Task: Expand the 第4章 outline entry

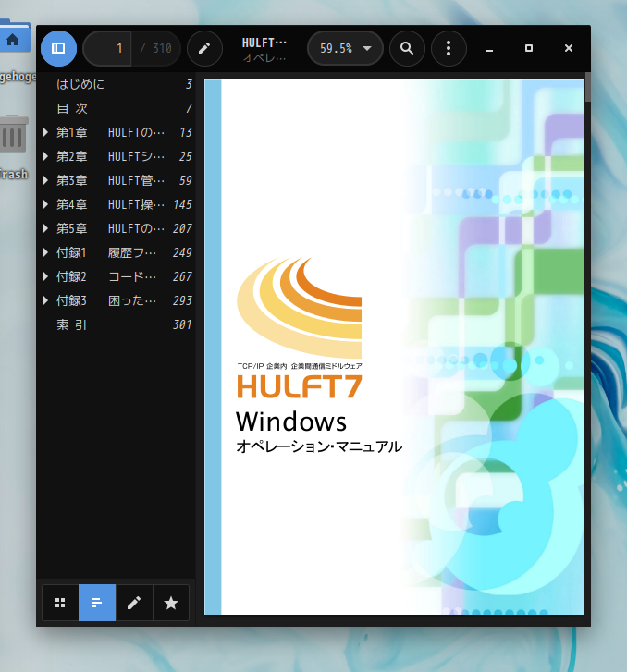Action: click(x=45, y=204)
